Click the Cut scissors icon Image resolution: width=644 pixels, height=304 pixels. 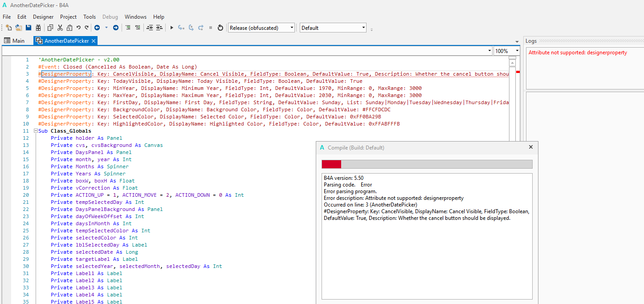point(60,28)
